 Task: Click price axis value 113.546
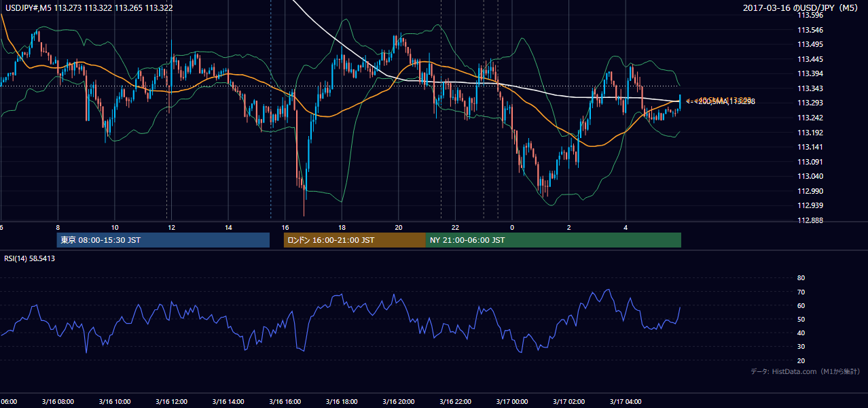point(811,30)
